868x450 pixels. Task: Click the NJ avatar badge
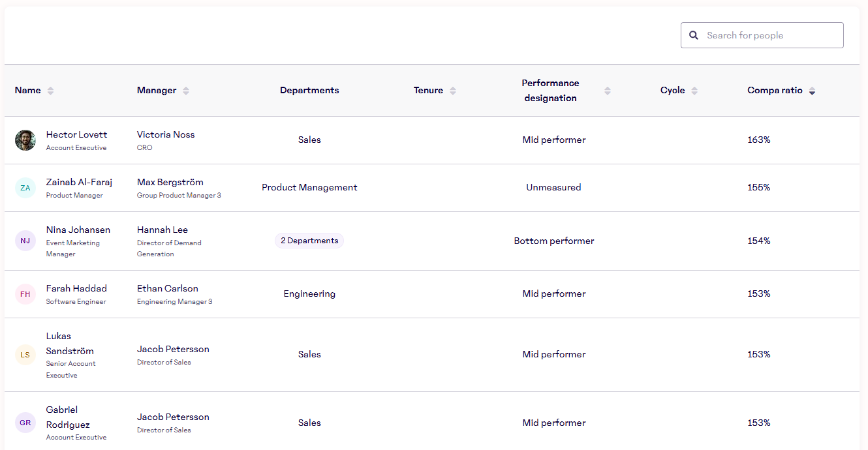point(25,241)
